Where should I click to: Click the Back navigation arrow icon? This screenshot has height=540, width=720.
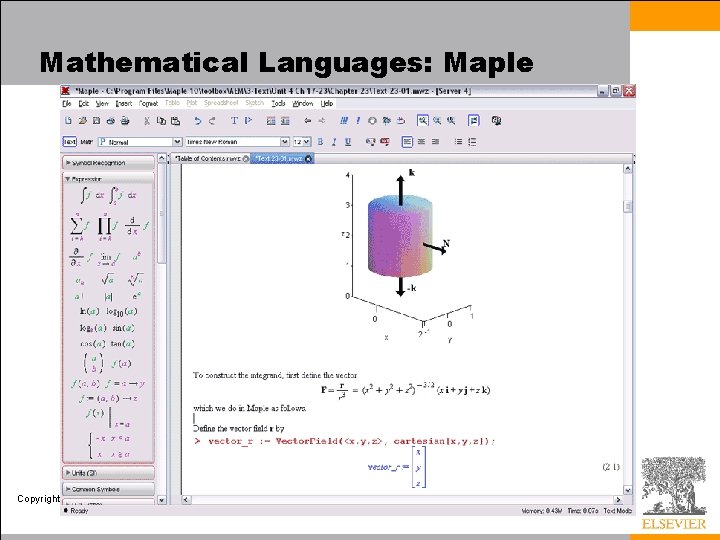pyautogui.click(x=308, y=121)
